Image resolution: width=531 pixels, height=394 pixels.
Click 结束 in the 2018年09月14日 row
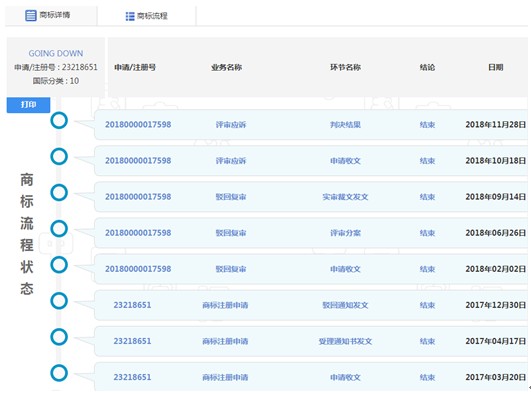pos(427,197)
